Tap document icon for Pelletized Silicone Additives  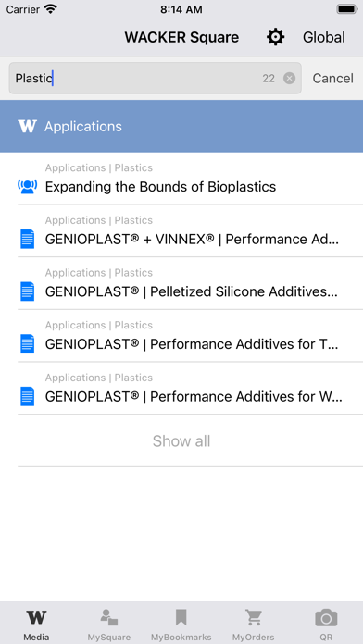click(x=28, y=291)
